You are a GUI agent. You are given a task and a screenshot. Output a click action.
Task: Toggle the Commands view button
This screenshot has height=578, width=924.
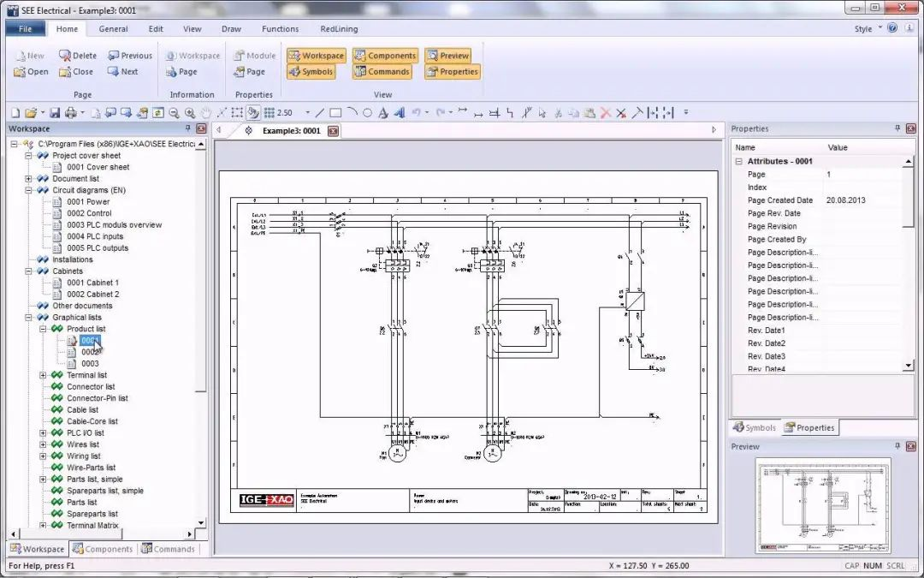click(382, 72)
